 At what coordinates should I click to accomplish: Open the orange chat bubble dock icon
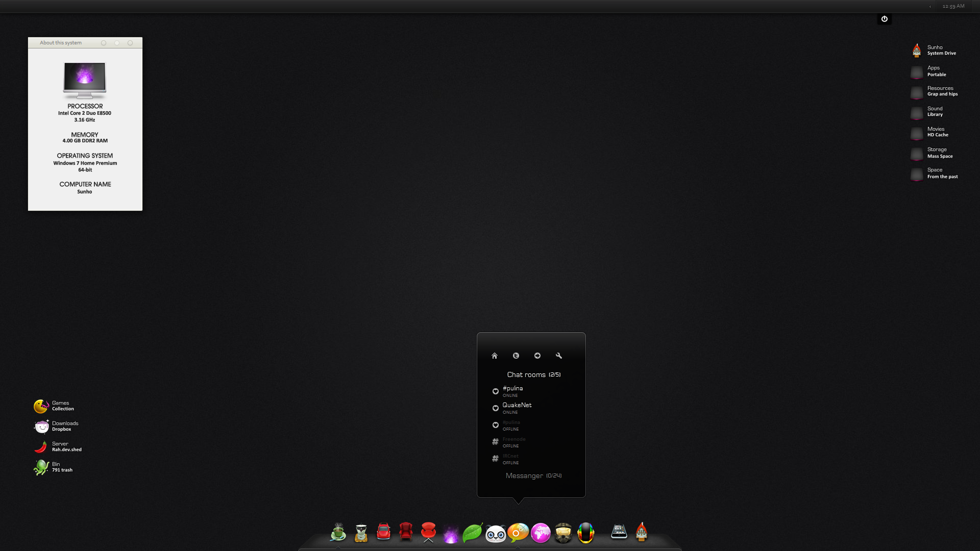[518, 533]
